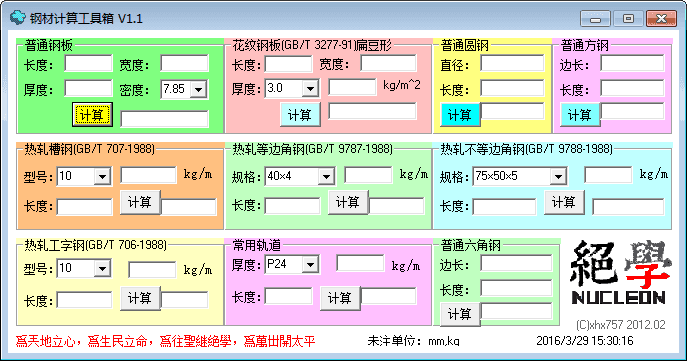Click 热轧等边角钢 kg/m value field
Image resolution: width=687 pixels, height=361 pixels.
pyautogui.click(x=368, y=175)
